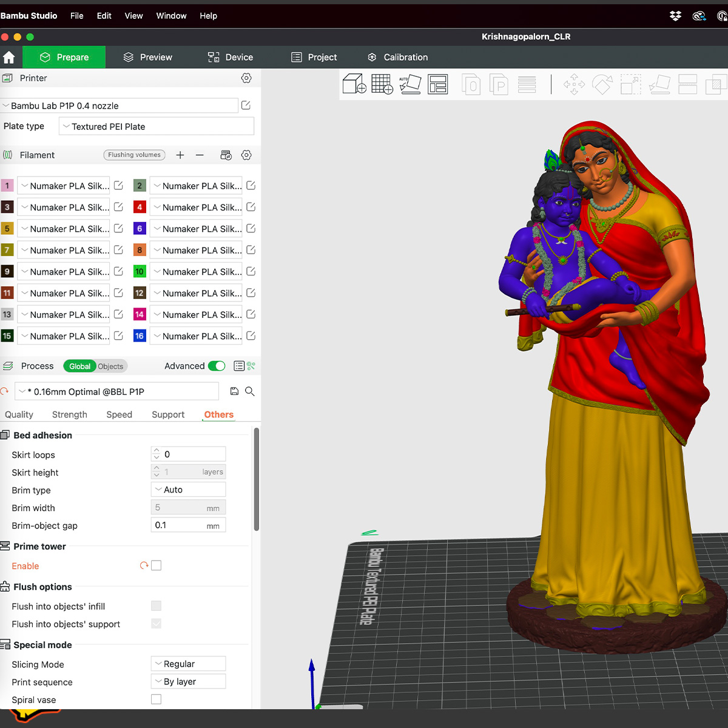Add a new filament with plus icon

180,155
